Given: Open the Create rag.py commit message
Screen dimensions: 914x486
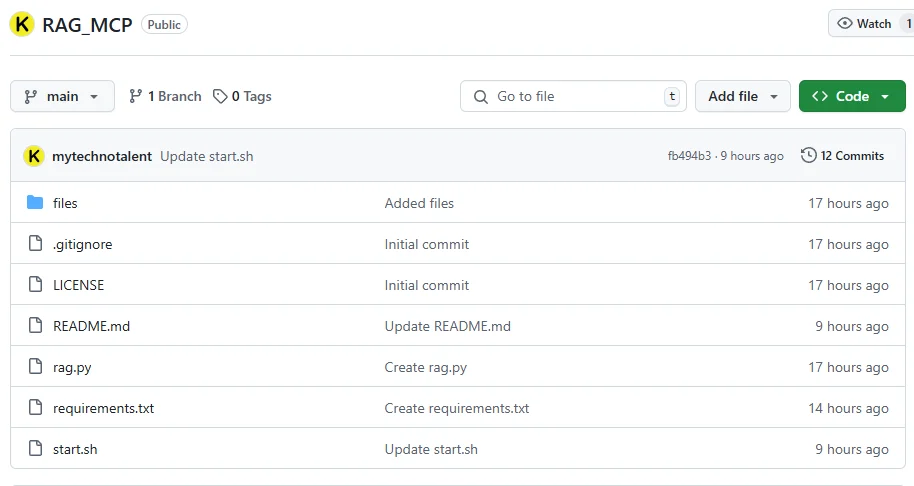Looking at the screenshot, I should (x=426, y=368).
